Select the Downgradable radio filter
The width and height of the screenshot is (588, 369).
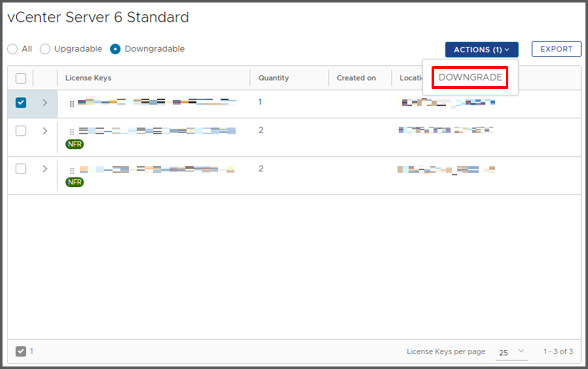click(x=115, y=49)
